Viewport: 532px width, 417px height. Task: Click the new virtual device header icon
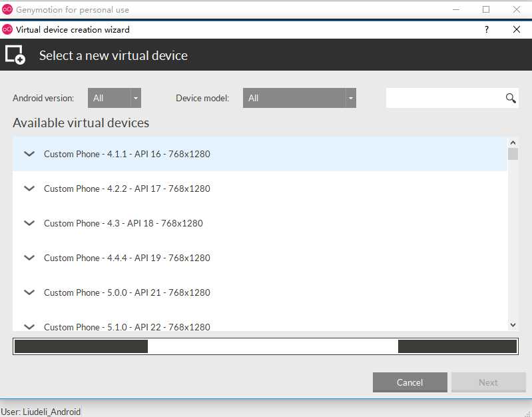(15, 55)
